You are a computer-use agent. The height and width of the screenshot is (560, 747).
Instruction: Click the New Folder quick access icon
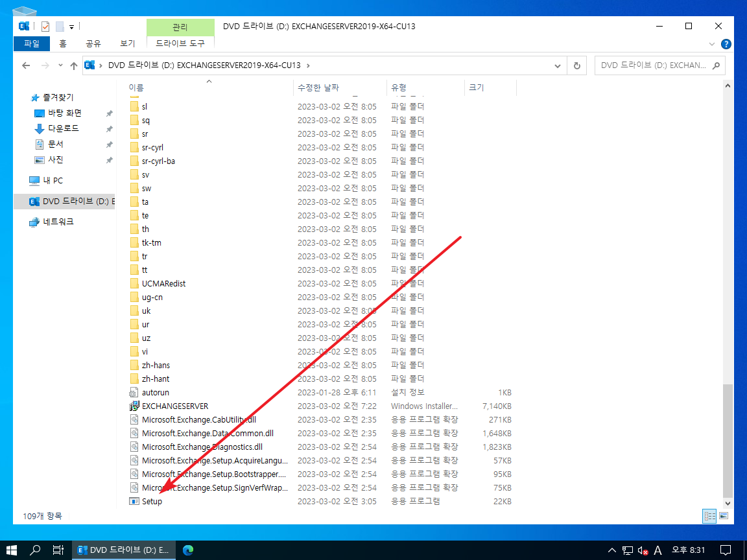60,27
